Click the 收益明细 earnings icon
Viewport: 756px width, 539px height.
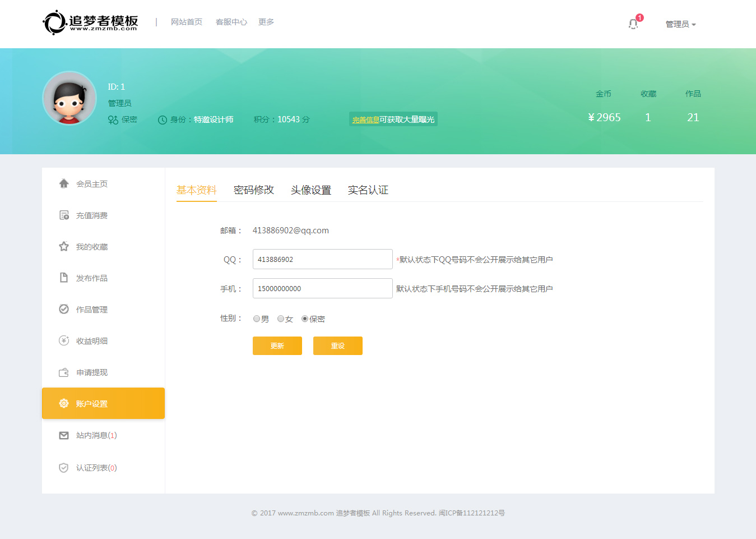pos(64,340)
